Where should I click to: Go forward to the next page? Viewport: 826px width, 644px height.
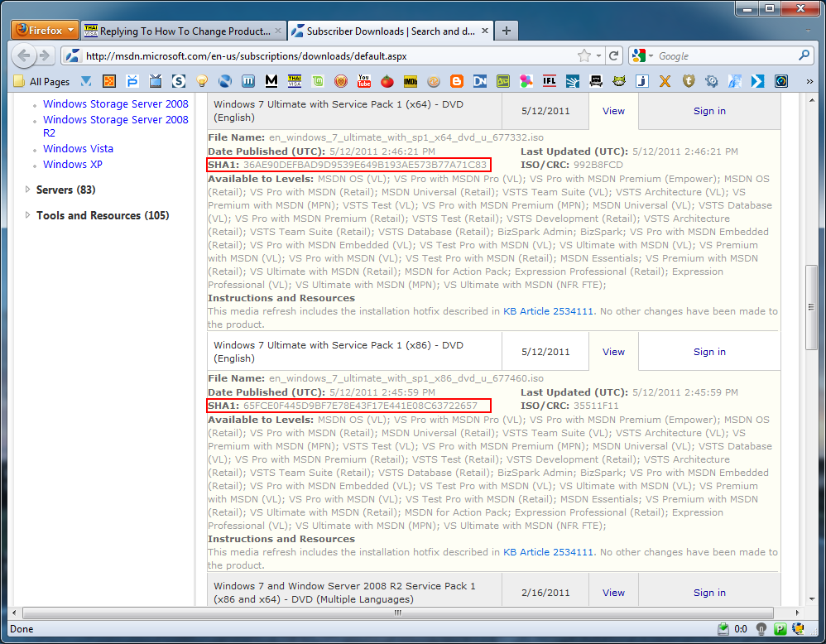coord(46,55)
